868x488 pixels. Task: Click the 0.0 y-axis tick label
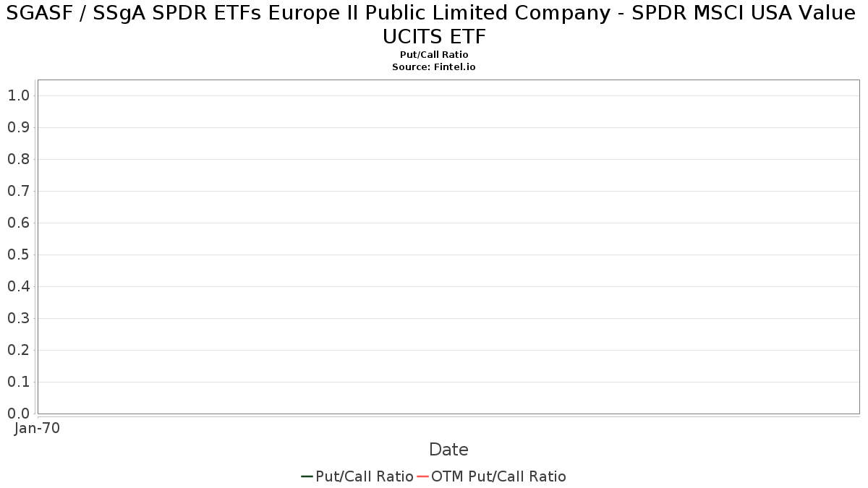(18, 414)
